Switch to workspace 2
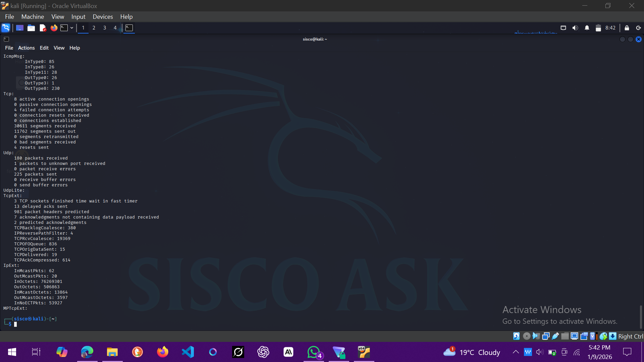This screenshot has height=362, width=644. [94, 28]
